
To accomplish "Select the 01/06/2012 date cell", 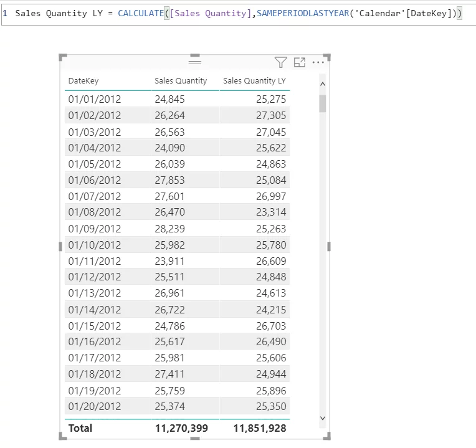I will (x=95, y=180).
